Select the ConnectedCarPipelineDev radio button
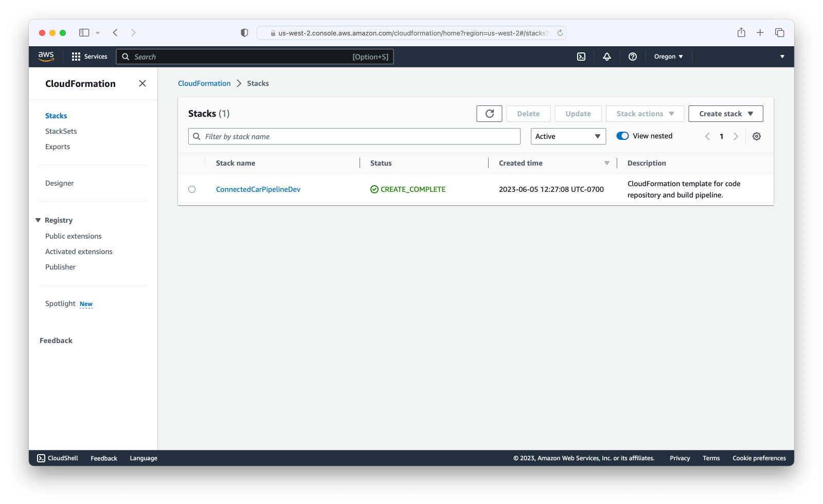 192,189
